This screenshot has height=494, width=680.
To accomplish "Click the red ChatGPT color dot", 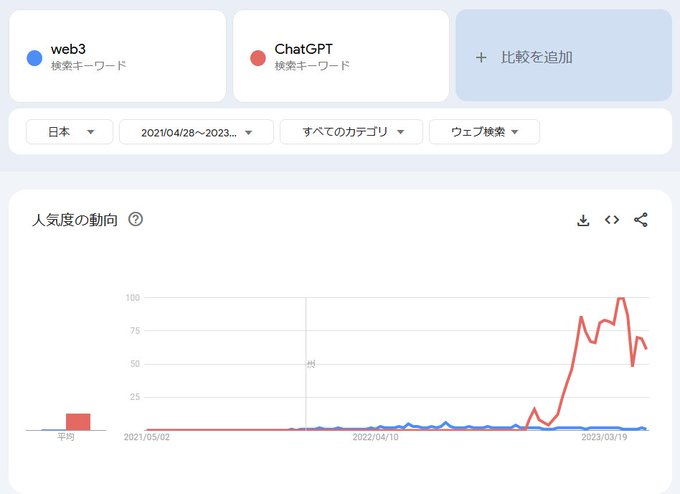I will 258,58.
